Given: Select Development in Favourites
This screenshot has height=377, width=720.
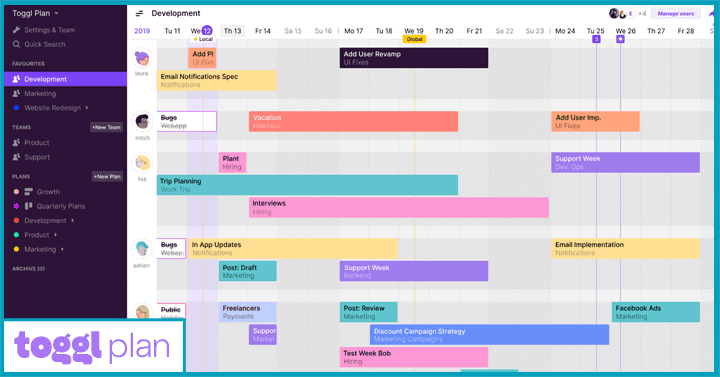Looking at the screenshot, I should (66, 79).
